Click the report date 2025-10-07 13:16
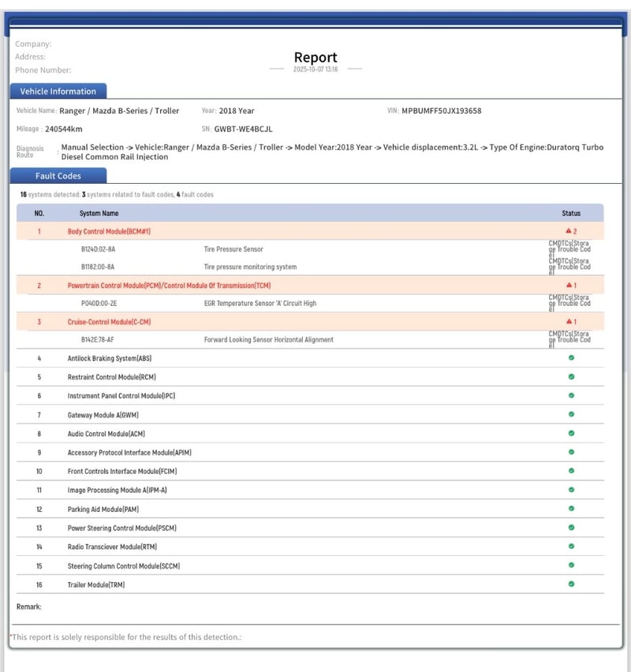The image size is (631, 672). tap(315, 69)
